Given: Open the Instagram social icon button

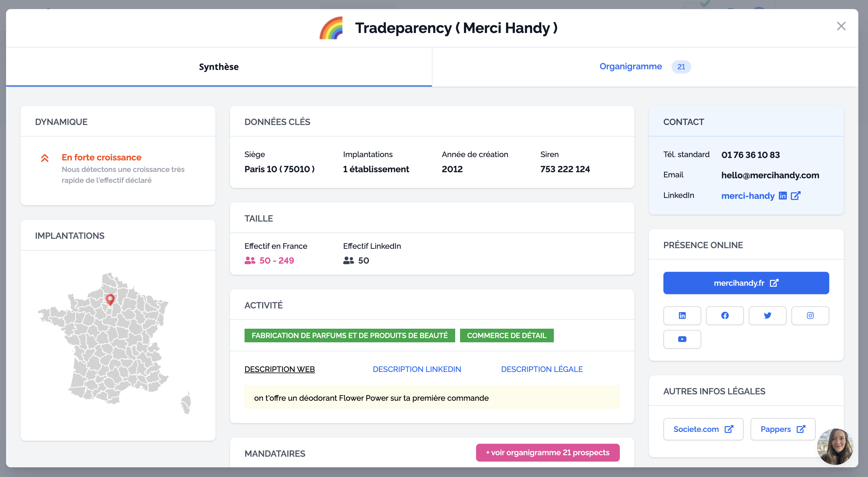Looking at the screenshot, I should [810, 315].
